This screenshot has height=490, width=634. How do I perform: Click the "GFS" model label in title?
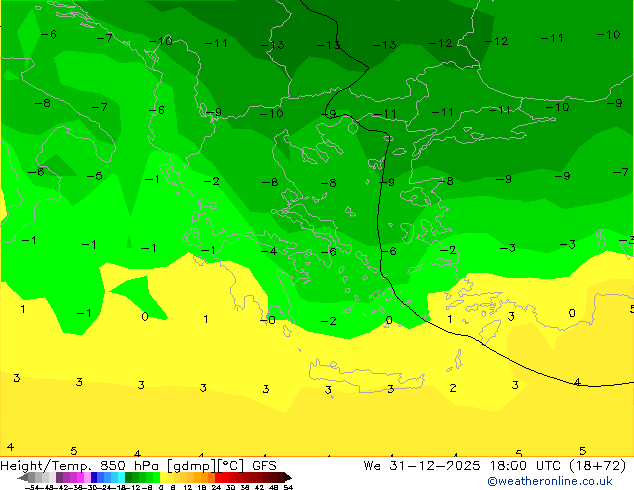264,466
